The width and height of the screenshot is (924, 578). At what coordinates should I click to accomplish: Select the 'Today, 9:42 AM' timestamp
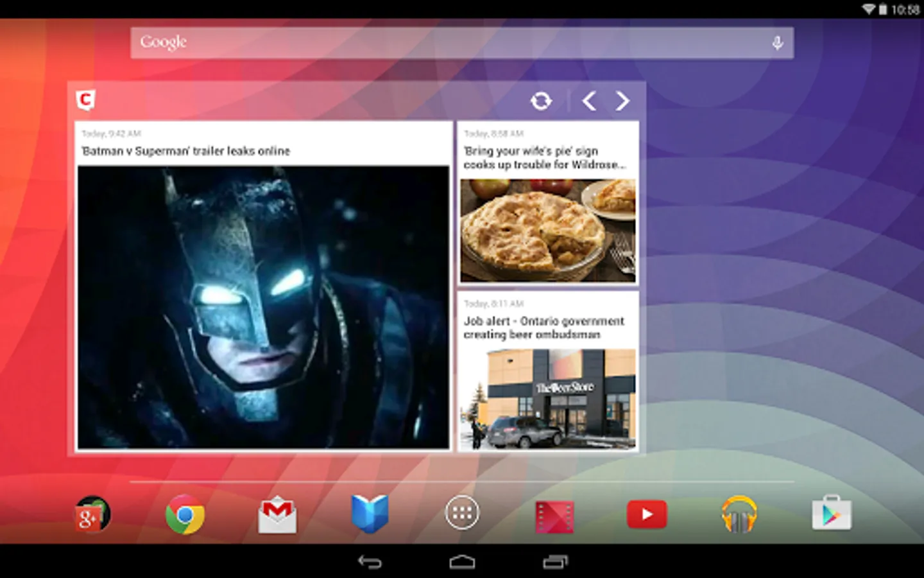[111, 134]
